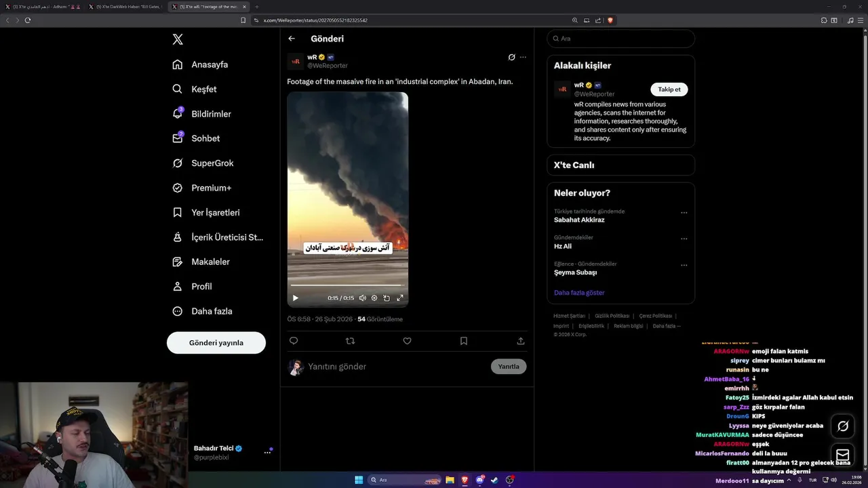Open floating messages button
This screenshot has width=868, height=488.
[843, 455]
